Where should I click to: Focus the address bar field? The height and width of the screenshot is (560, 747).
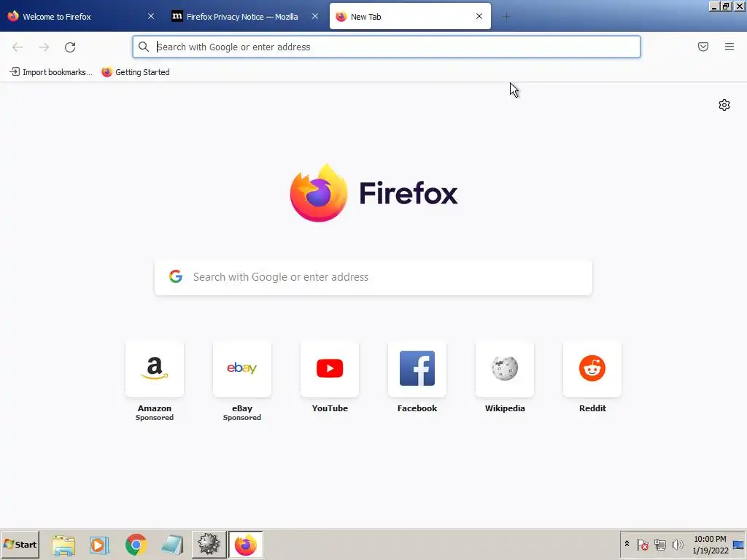387,47
